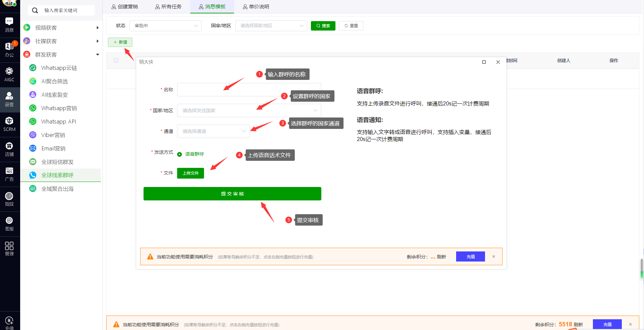Screen dimensions: 644x330
Task: Dismiss the bottom page points notice
Action: click(631, 324)
